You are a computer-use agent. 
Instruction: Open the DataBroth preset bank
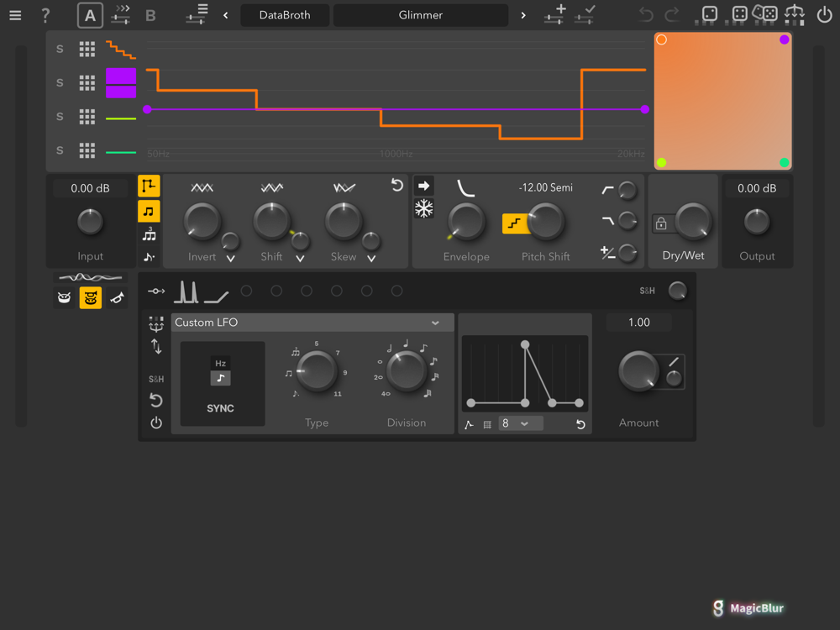click(285, 15)
